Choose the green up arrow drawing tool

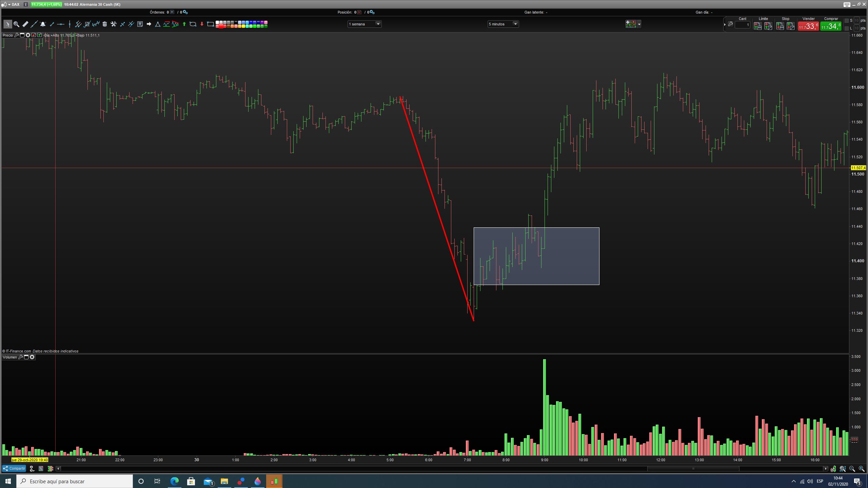pos(184,24)
